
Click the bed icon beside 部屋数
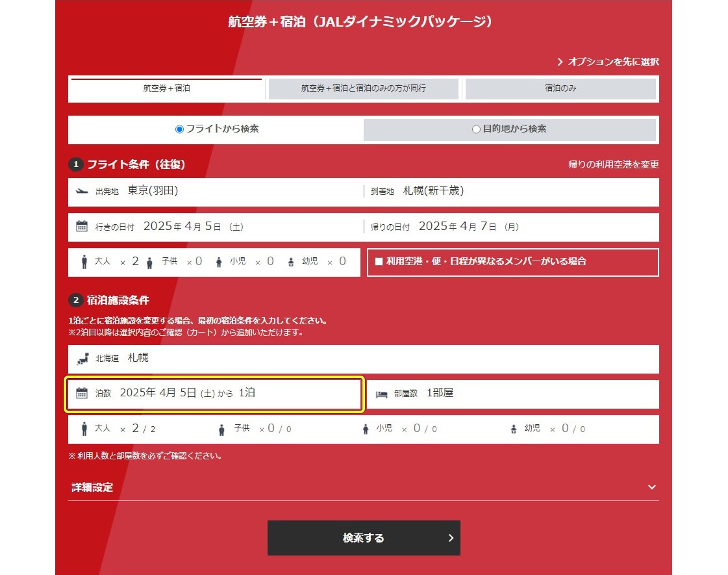tap(382, 394)
